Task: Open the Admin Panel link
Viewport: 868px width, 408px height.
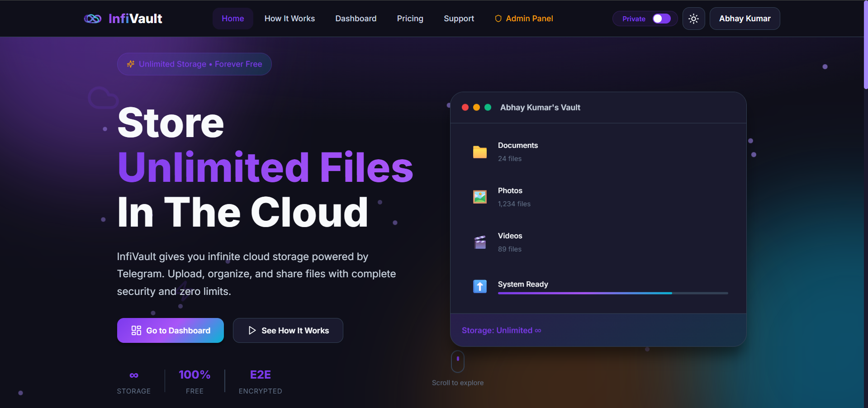Action: pyautogui.click(x=524, y=19)
